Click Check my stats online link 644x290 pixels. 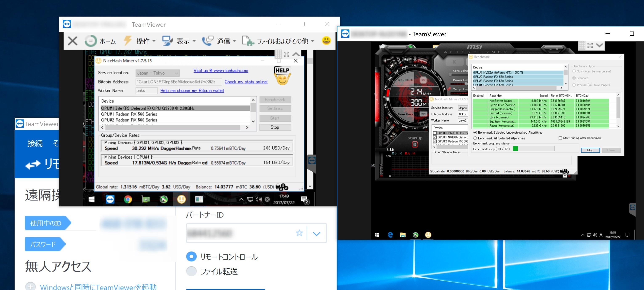click(245, 81)
